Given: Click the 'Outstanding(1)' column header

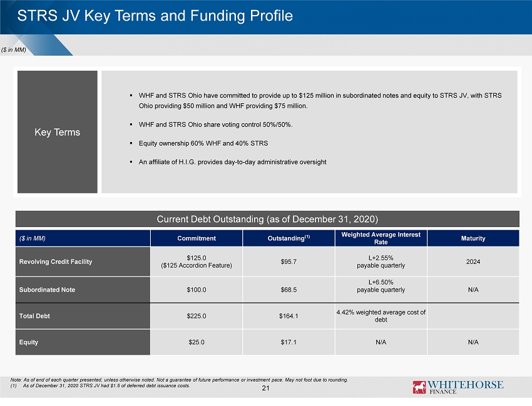Looking at the screenshot, I should 289,238.
